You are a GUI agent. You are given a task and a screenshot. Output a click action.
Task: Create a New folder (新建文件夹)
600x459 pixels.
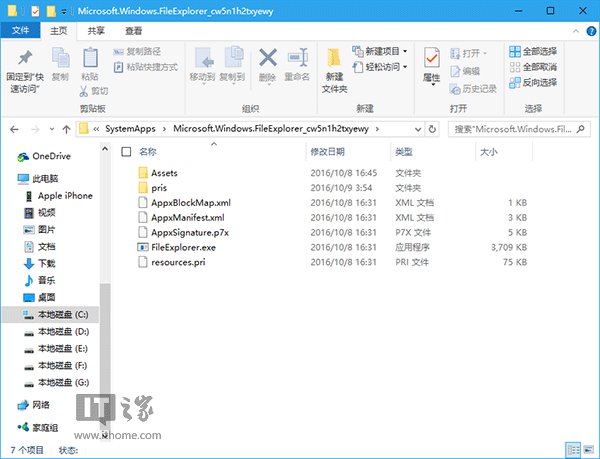click(334, 71)
